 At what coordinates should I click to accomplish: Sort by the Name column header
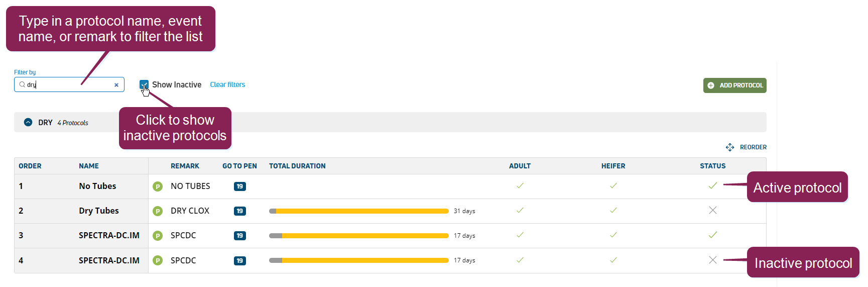point(89,166)
